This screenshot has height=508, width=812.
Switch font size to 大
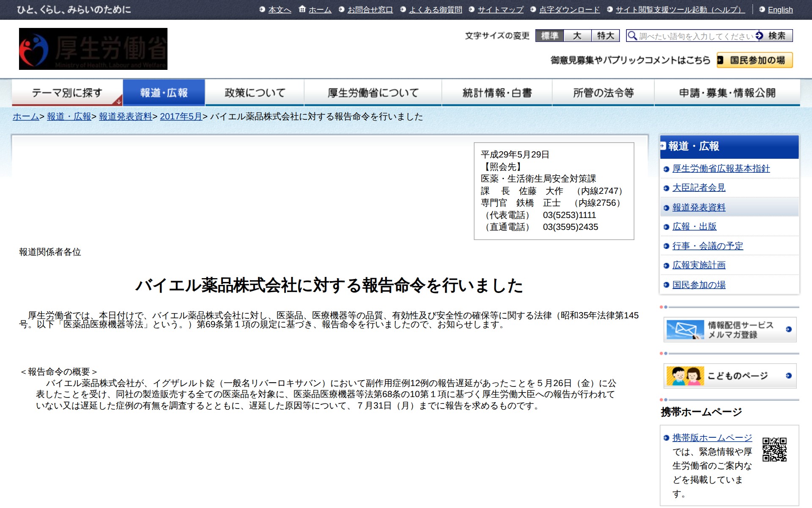(x=578, y=36)
